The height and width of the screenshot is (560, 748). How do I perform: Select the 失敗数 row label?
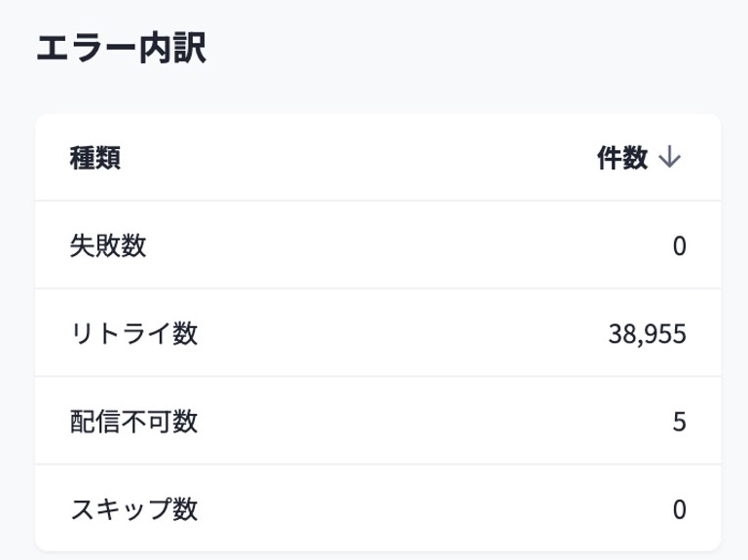108,245
